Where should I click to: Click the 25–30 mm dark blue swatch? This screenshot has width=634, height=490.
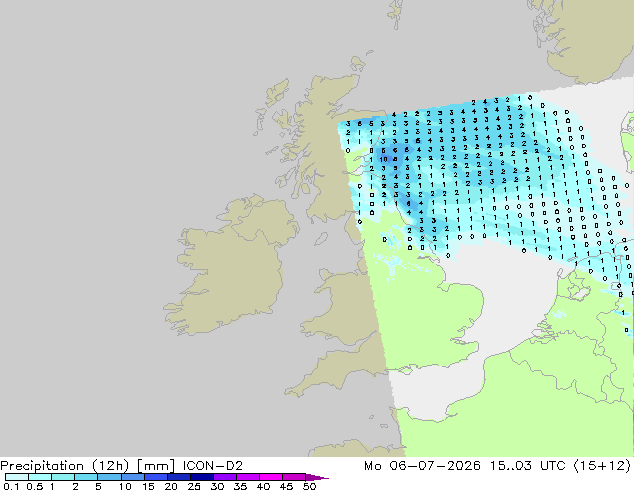(x=201, y=477)
